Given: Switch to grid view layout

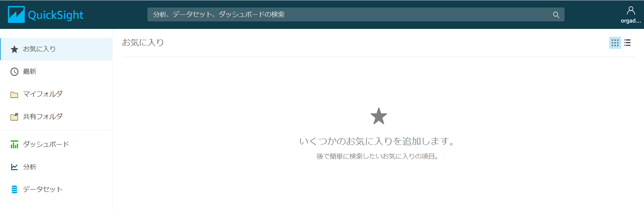Looking at the screenshot, I should [615, 43].
